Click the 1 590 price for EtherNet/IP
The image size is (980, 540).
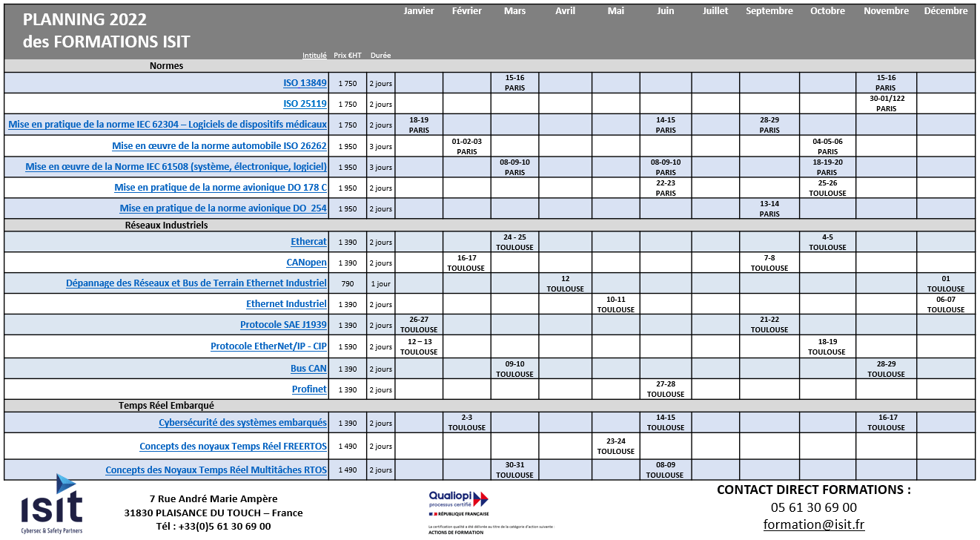tap(348, 346)
